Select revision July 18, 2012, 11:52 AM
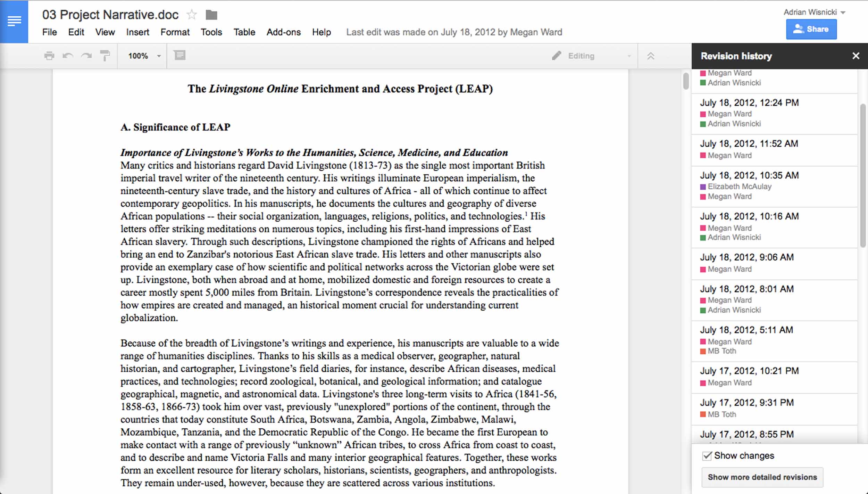The width and height of the screenshot is (868, 494). click(774, 150)
